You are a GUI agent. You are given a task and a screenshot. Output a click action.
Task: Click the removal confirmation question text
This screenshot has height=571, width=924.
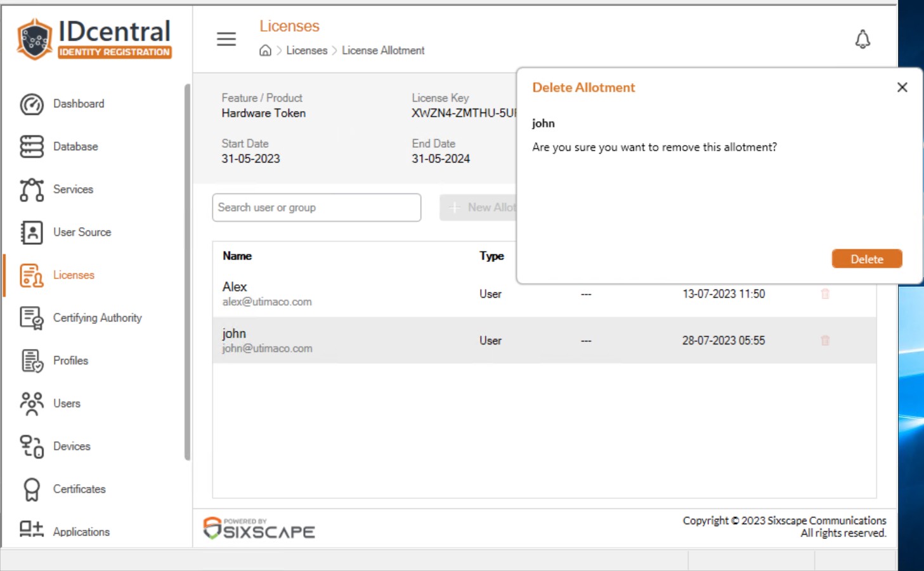[654, 147]
